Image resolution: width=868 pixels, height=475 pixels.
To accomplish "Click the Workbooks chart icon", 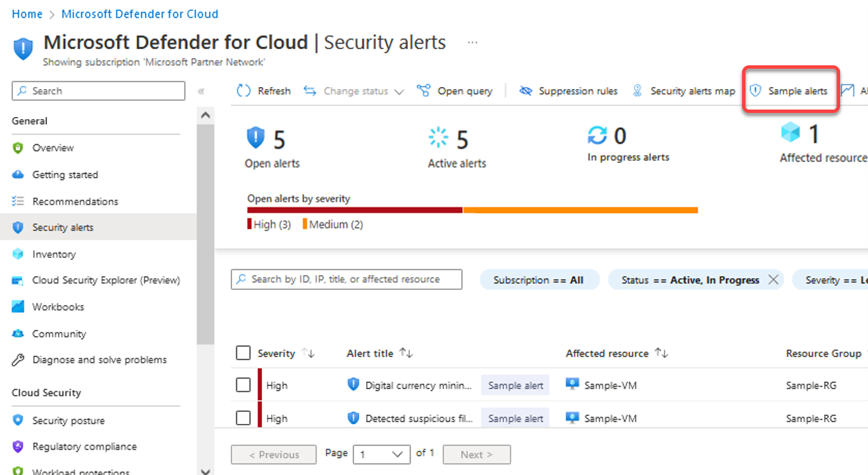I will click(18, 307).
